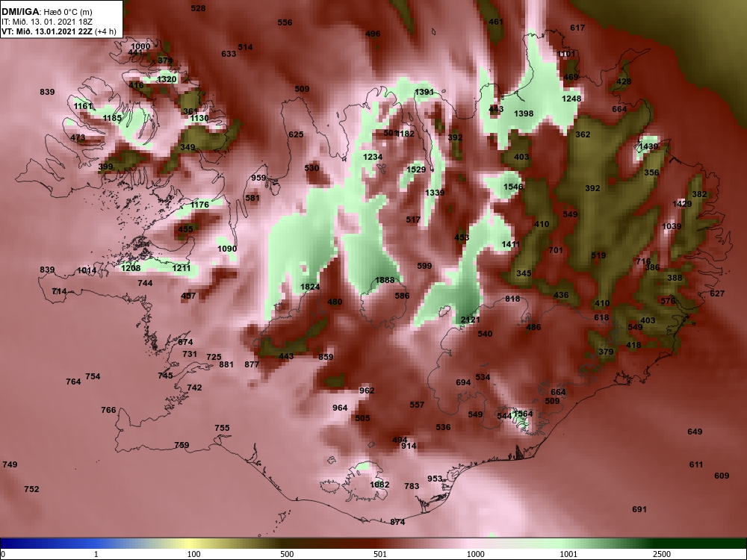
Task: Click the map value 528
Action: tap(198, 8)
